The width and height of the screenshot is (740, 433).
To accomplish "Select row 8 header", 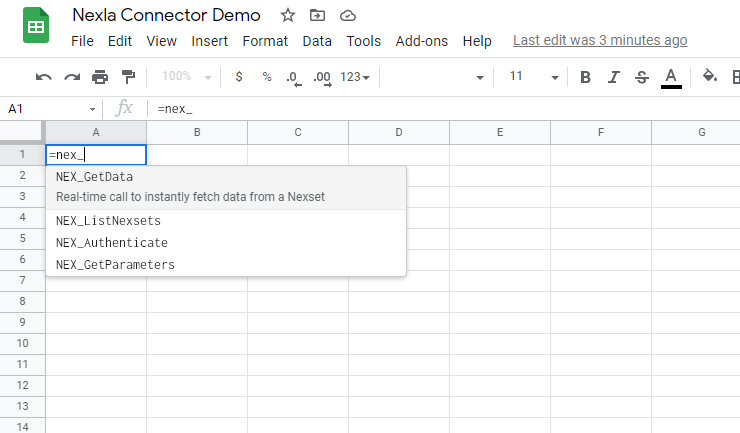I will click(22, 301).
